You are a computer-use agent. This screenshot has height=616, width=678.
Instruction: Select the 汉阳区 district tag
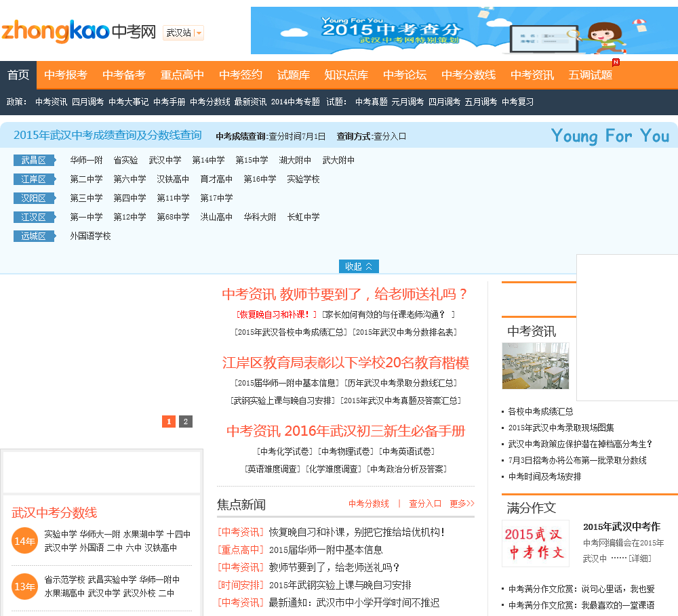pyautogui.click(x=35, y=199)
